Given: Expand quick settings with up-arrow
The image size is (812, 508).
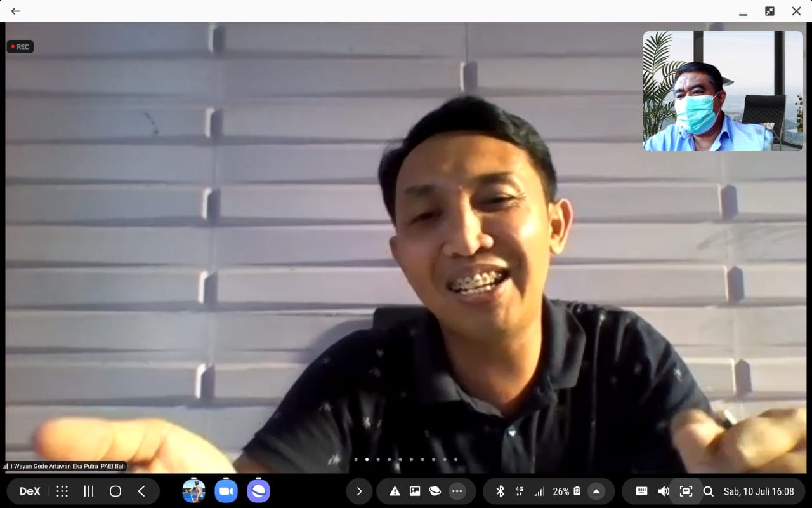Looking at the screenshot, I should (596, 491).
